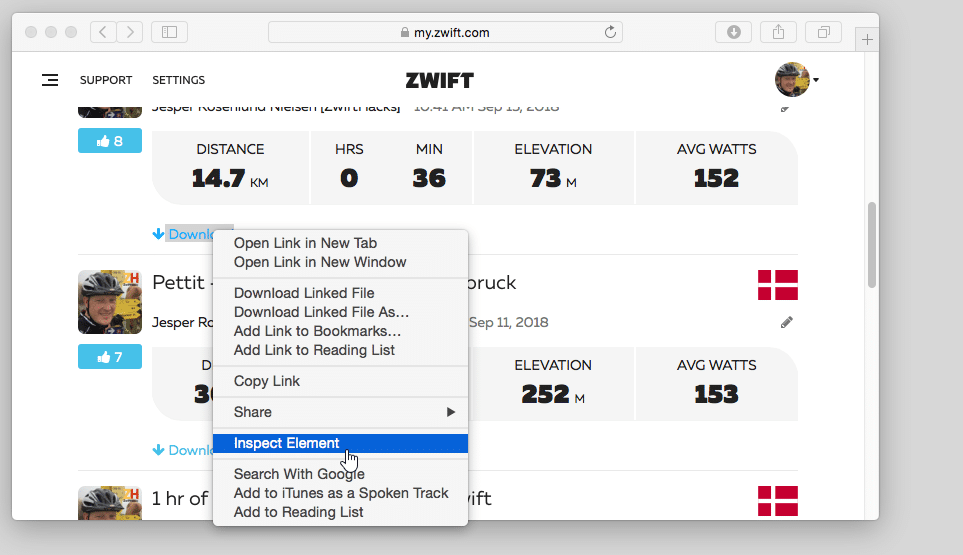Click the Sep 11, 2018 date text

click(x=509, y=322)
